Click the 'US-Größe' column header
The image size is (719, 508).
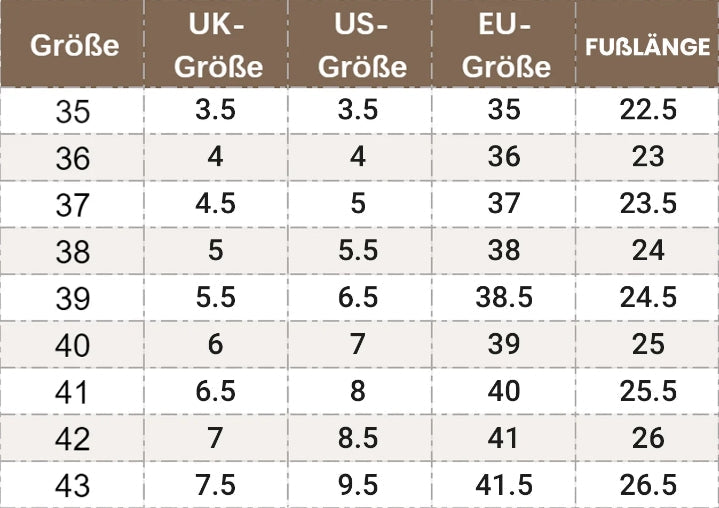click(359, 46)
